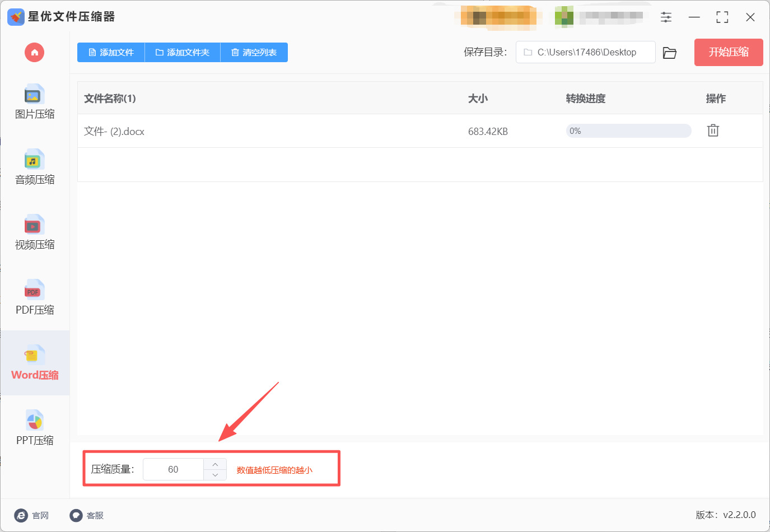Click the hint text 数值越低压缩的越小
Screen dimensions: 770x532
click(274, 470)
